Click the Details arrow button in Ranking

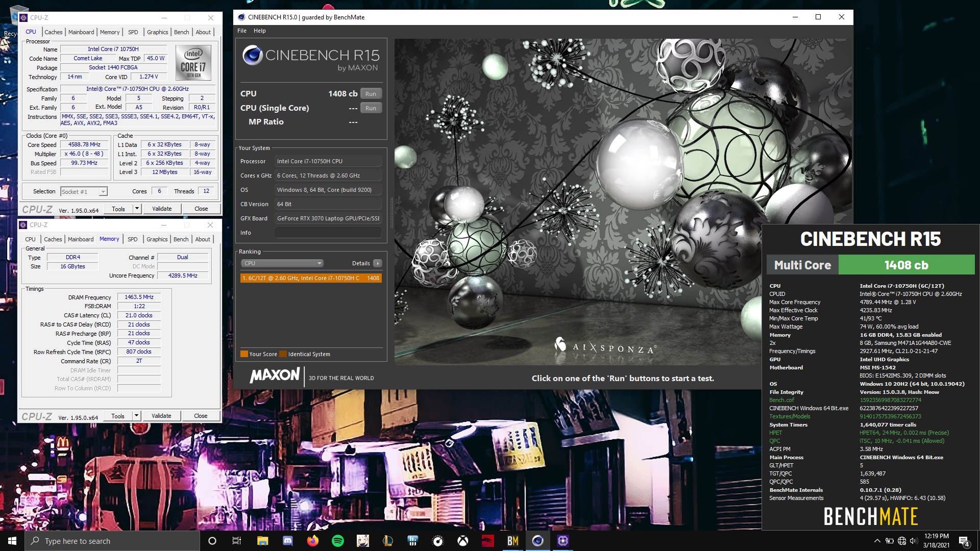[x=377, y=263]
